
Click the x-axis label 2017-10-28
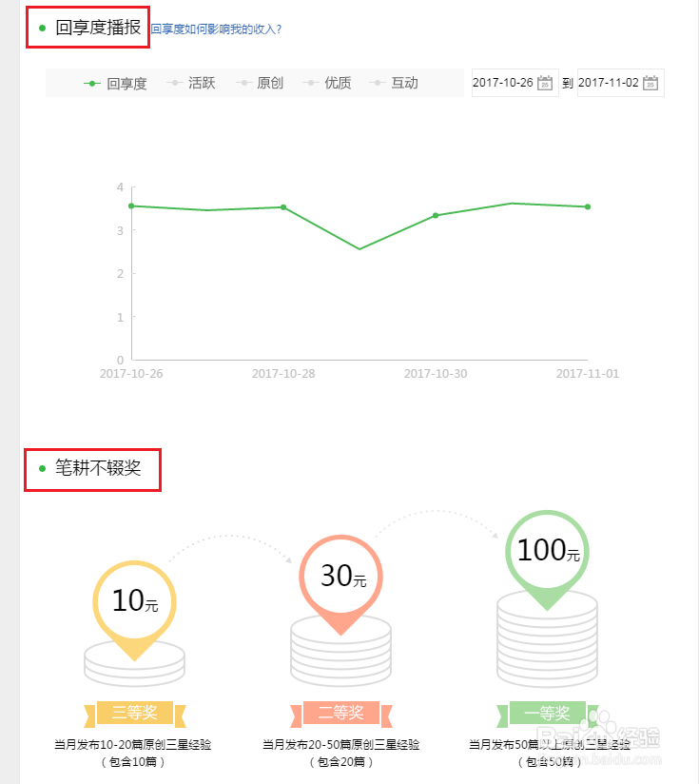pyautogui.click(x=283, y=374)
